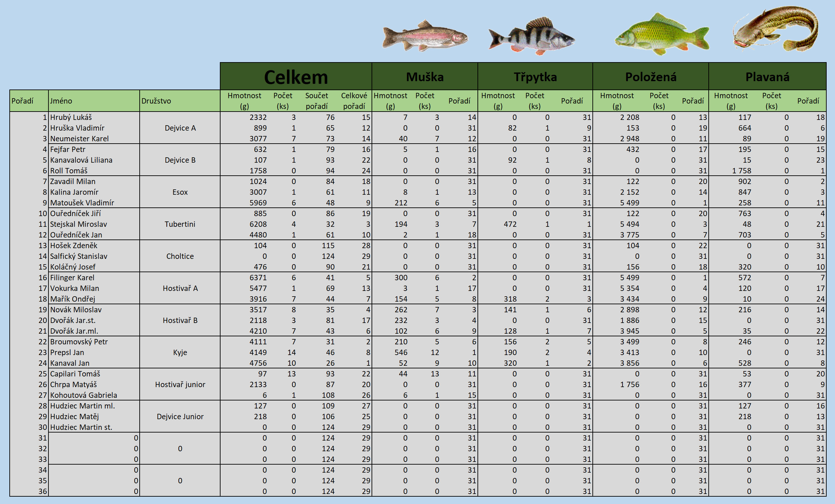Click the Hostivař B team cell
Image resolution: width=835 pixels, height=504 pixels.
click(180, 320)
